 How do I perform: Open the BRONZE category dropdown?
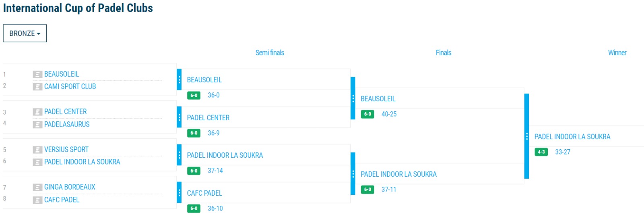pos(25,33)
